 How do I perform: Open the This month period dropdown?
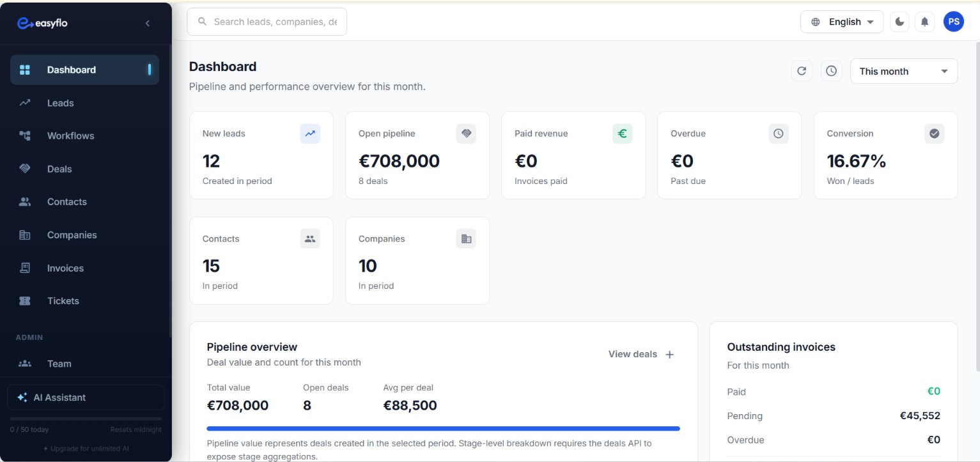coord(904,71)
